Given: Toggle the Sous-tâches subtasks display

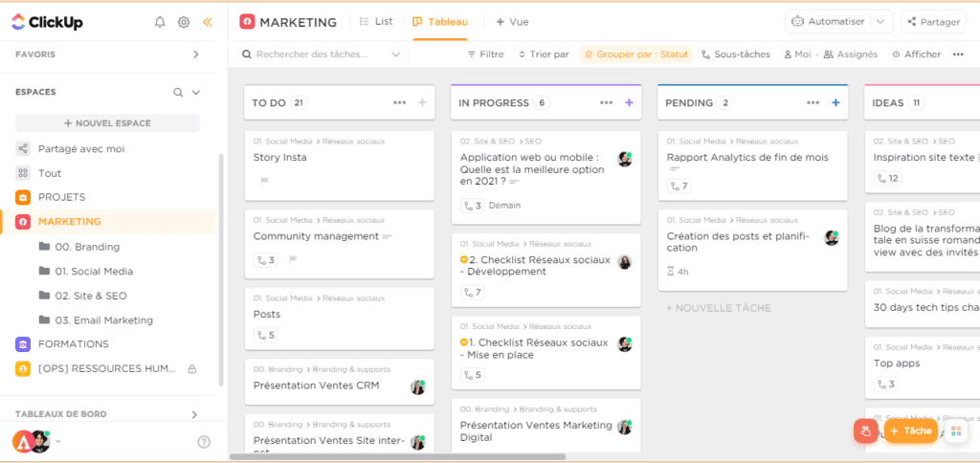Looking at the screenshot, I should coord(735,55).
